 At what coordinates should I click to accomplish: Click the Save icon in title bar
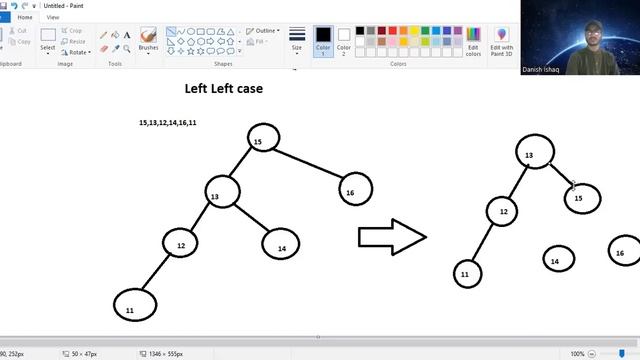tap(3, 6)
